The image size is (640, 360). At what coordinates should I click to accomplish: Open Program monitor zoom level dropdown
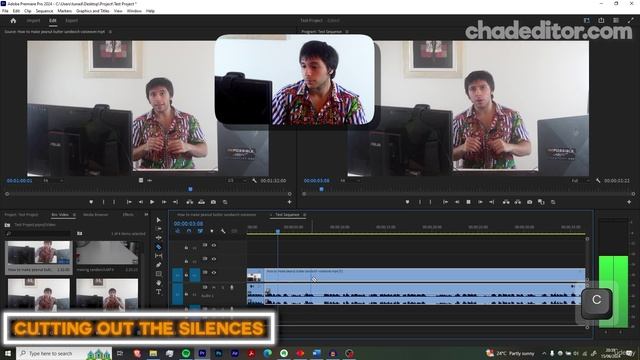tap(350, 180)
